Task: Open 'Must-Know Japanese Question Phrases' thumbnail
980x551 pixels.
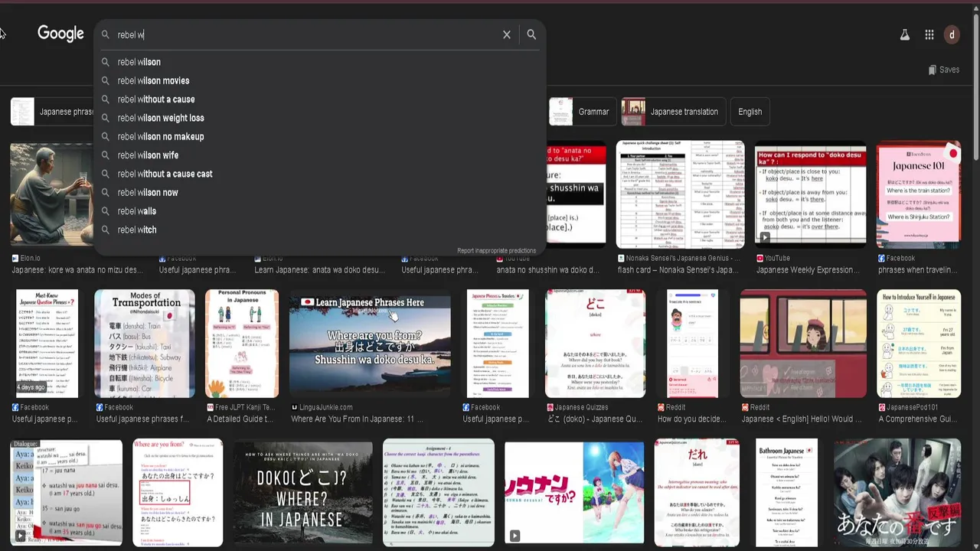Action: point(47,344)
